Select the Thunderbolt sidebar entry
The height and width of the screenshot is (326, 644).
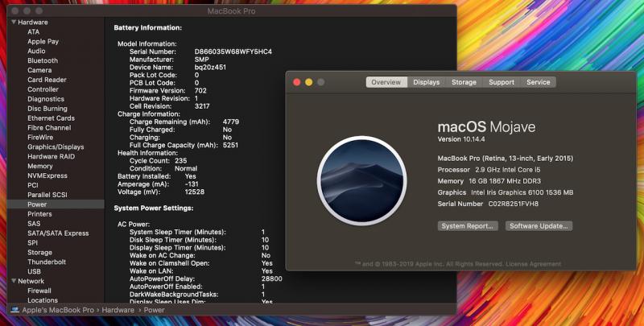coord(46,262)
